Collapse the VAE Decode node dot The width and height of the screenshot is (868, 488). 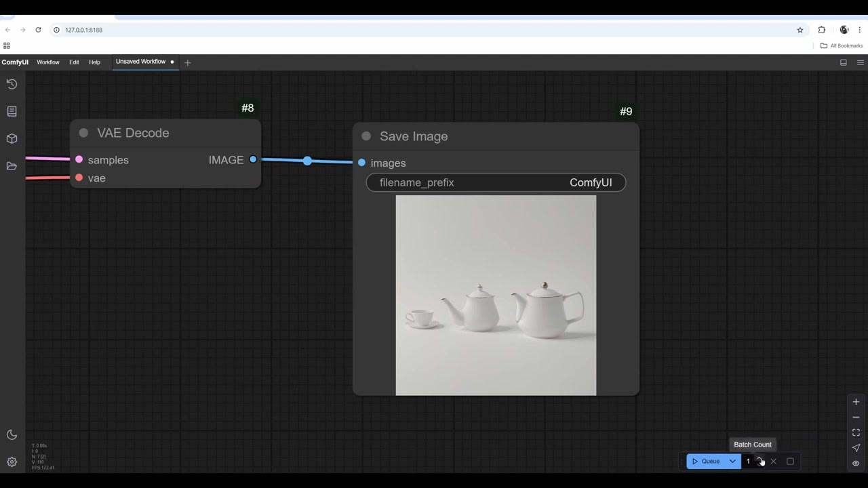pos(83,133)
